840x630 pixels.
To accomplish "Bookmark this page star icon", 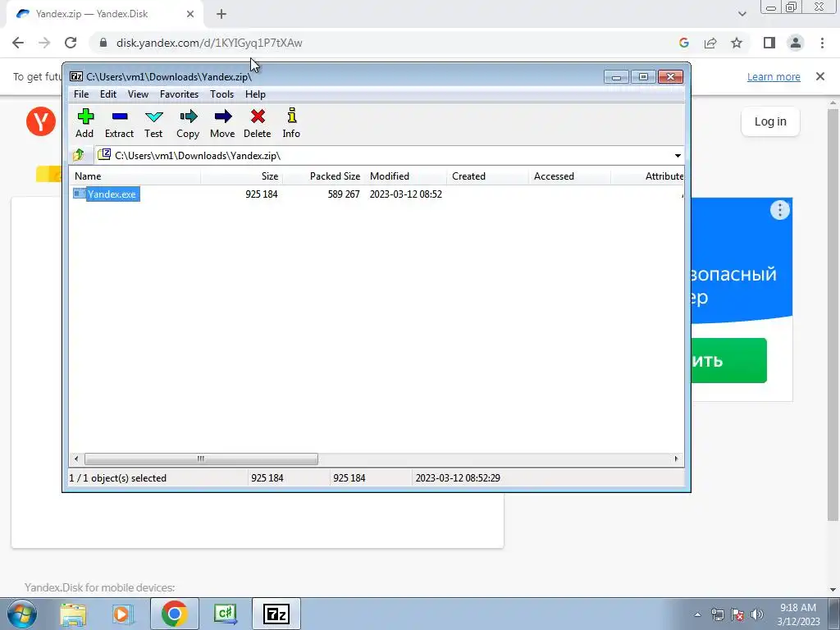I will pos(737,43).
